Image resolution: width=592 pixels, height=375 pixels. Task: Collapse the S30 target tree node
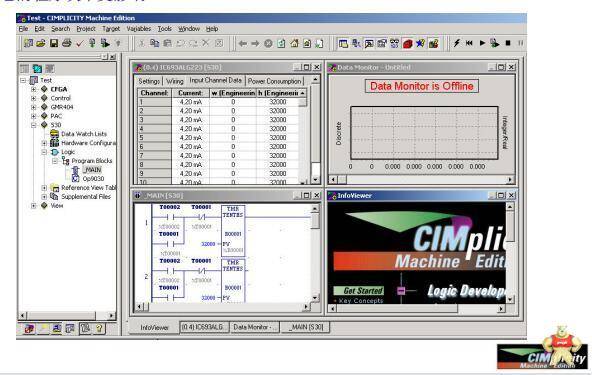coord(34,125)
